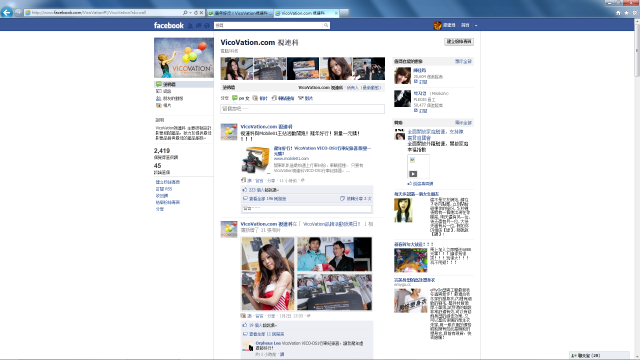Open the messages icon in Facebook header
This screenshot has height=360, width=640.
click(199, 25)
